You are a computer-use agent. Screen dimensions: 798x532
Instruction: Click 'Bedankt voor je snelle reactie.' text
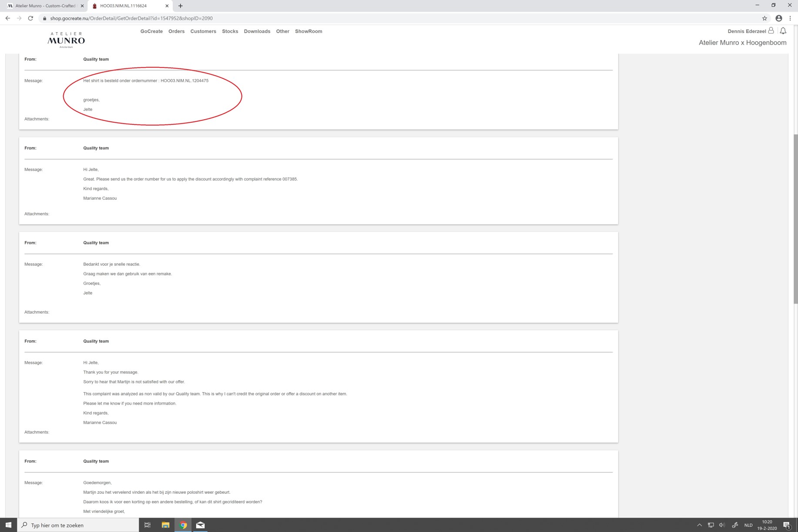[x=112, y=264]
